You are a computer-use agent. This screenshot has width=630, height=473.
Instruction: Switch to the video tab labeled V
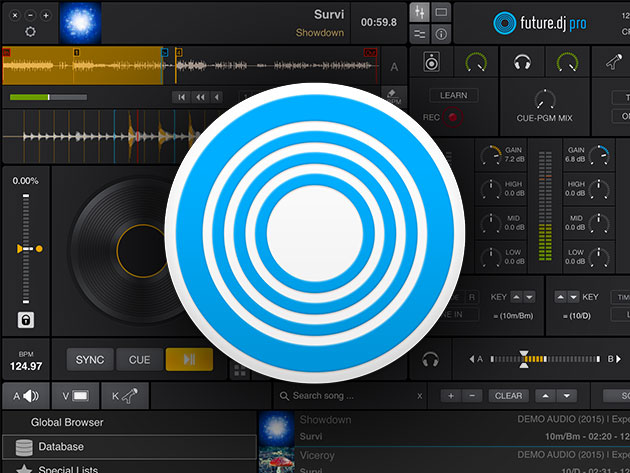click(x=76, y=396)
